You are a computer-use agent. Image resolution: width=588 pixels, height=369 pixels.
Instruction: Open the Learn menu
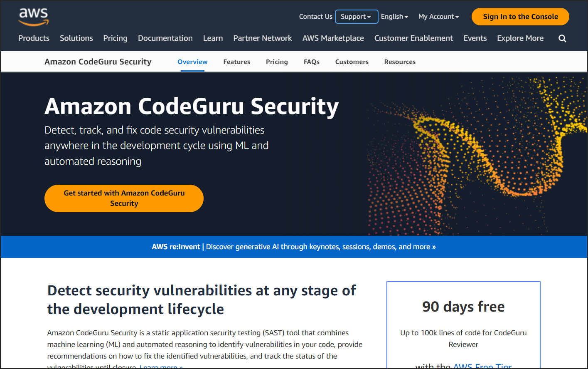click(x=213, y=38)
